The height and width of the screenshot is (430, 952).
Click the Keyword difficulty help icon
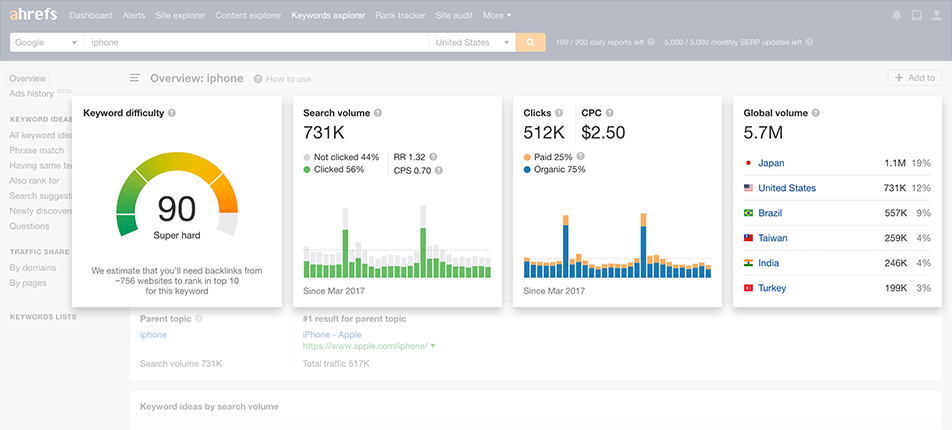pyautogui.click(x=172, y=113)
